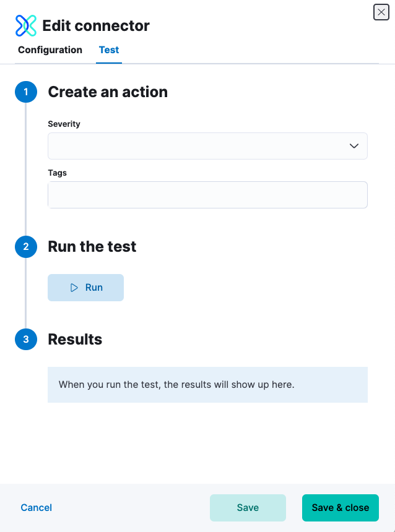Expand the Severity selection list

click(207, 145)
